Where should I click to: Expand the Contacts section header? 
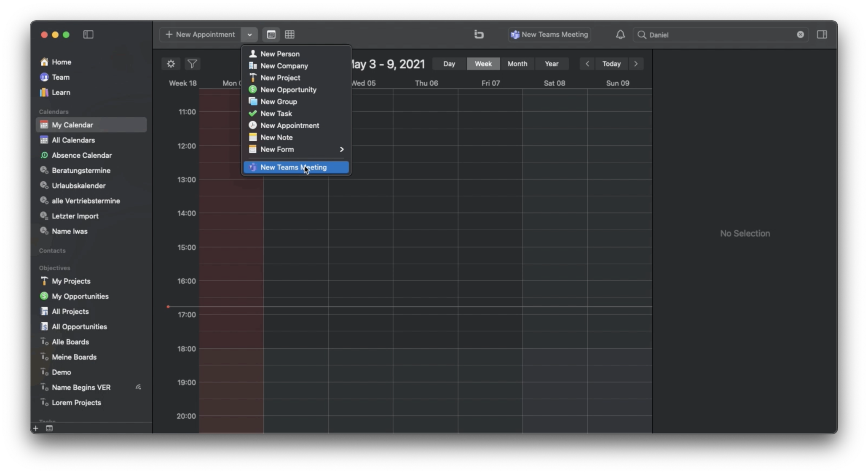click(52, 250)
